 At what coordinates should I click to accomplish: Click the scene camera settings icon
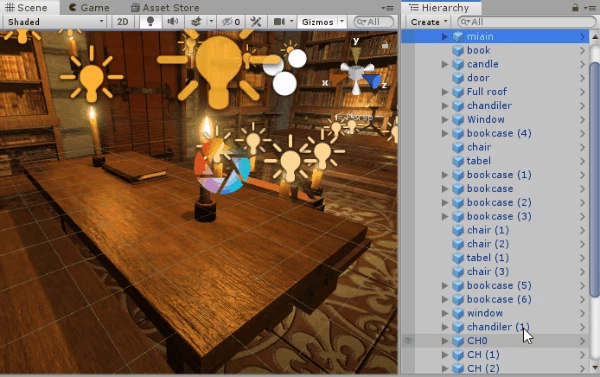(279, 22)
